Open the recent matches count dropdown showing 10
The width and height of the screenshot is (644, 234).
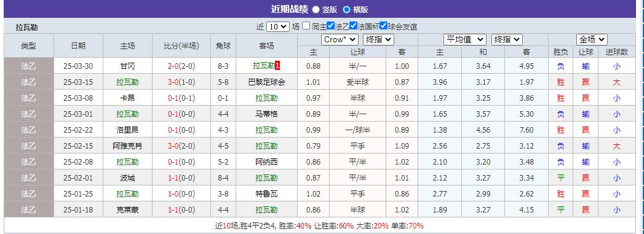pyautogui.click(x=278, y=26)
